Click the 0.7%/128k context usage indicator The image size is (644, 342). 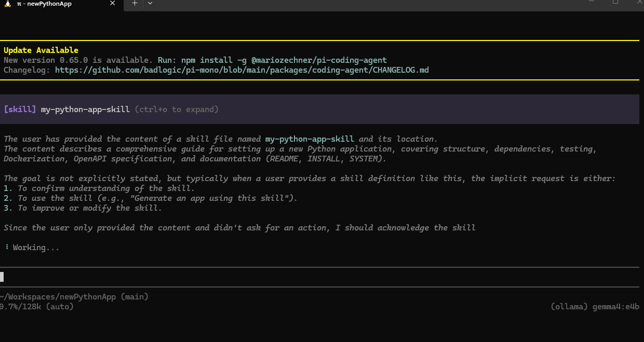click(37, 307)
